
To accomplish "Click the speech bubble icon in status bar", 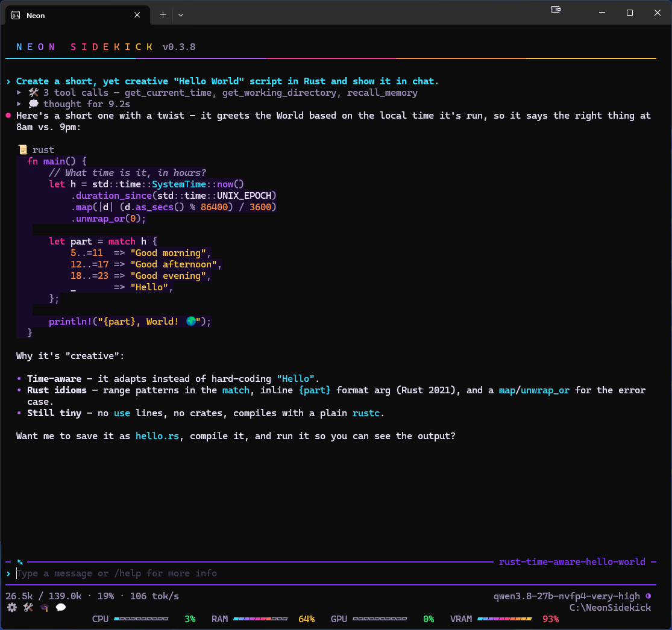I will click(61, 607).
